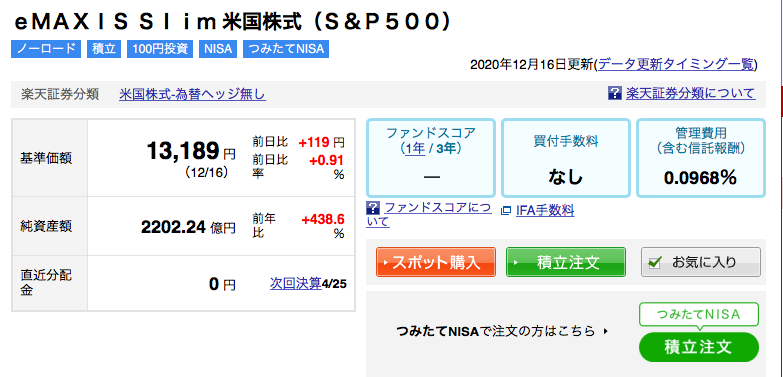Open the データ更新タイミング一覧 link

coord(676,64)
